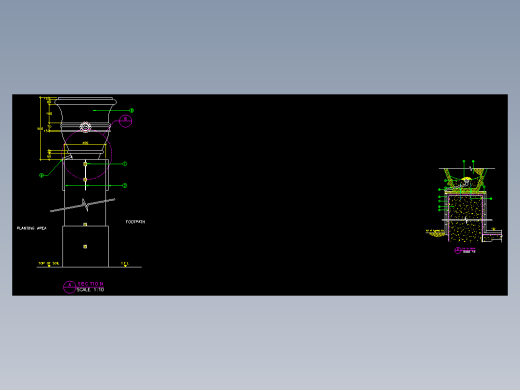Click the detail thumbnail drawing at right
The width and height of the screenshot is (520, 390).
pyautogui.click(x=465, y=202)
